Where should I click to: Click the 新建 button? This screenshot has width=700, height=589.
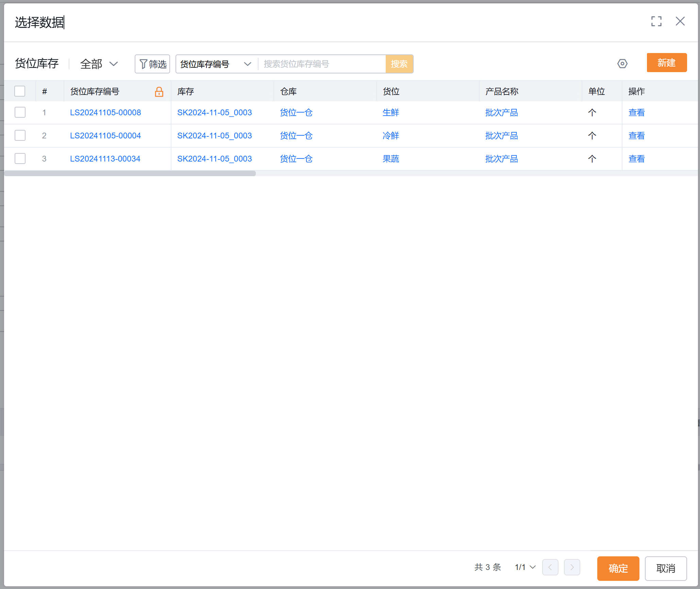(667, 63)
